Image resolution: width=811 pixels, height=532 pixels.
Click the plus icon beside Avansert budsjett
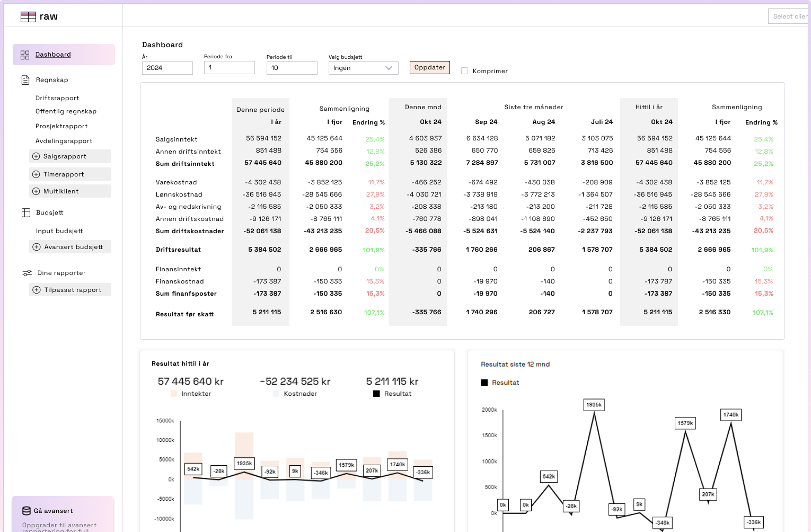click(x=37, y=247)
